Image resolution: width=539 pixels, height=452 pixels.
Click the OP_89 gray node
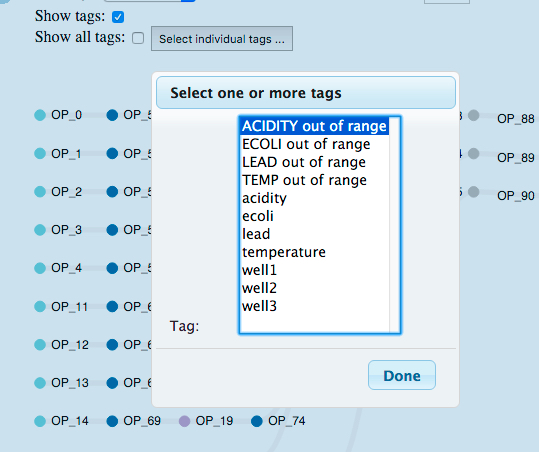(x=474, y=154)
